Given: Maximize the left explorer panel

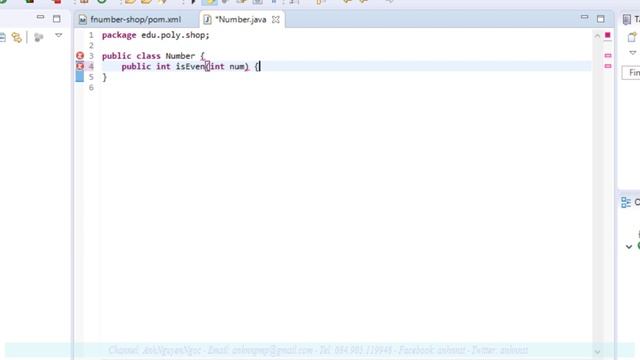Looking at the screenshot, I should pos(57,19).
